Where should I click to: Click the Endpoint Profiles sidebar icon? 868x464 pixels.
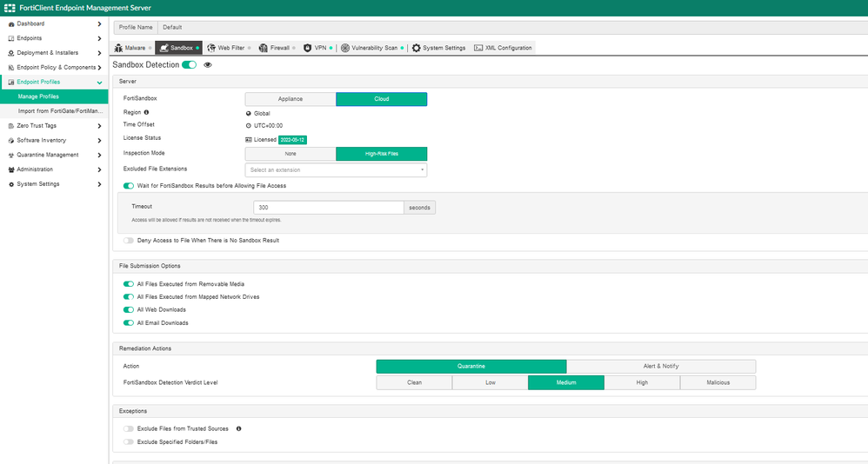[x=11, y=82]
